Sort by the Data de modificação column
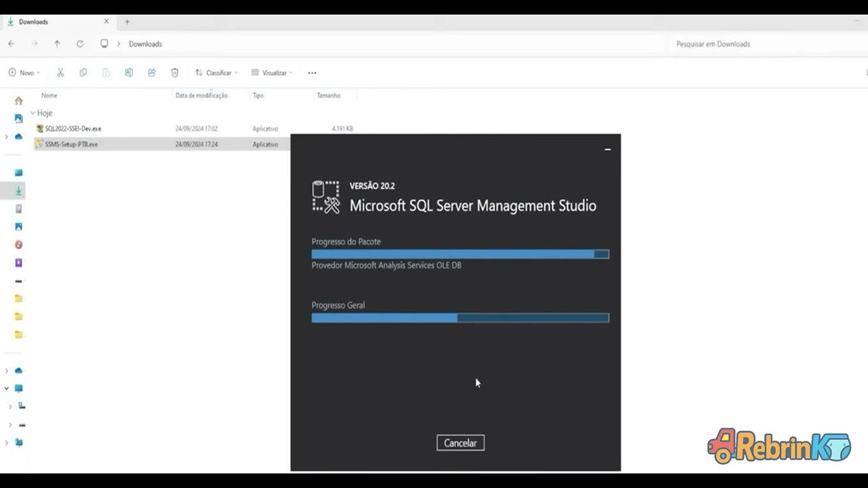Image resolution: width=868 pixels, height=488 pixels. pyautogui.click(x=201, y=96)
